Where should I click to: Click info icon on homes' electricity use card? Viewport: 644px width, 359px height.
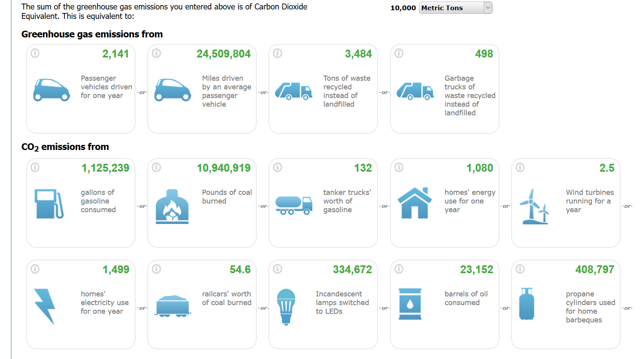tap(35, 269)
